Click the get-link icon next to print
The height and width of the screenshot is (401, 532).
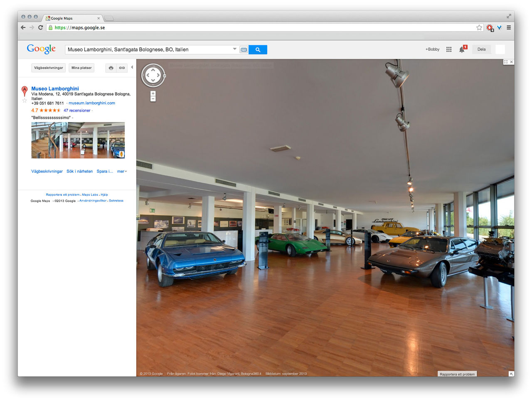(122, 68)
